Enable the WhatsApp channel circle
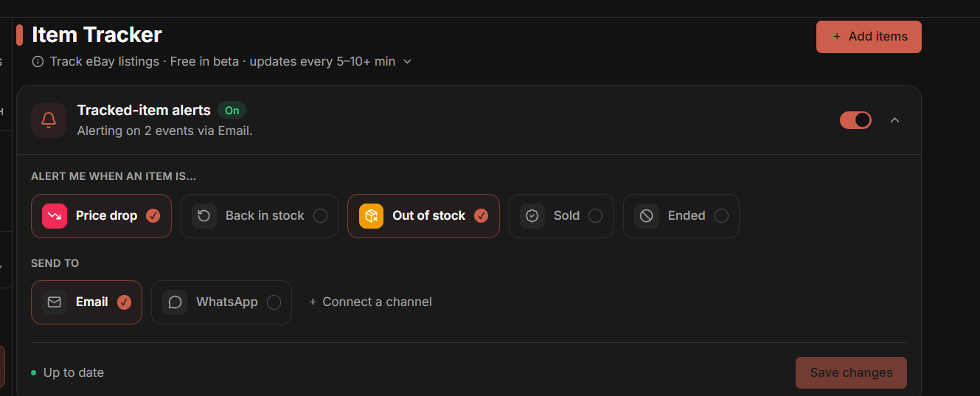This screenshot has width=980, height=396. coord(274,302)
